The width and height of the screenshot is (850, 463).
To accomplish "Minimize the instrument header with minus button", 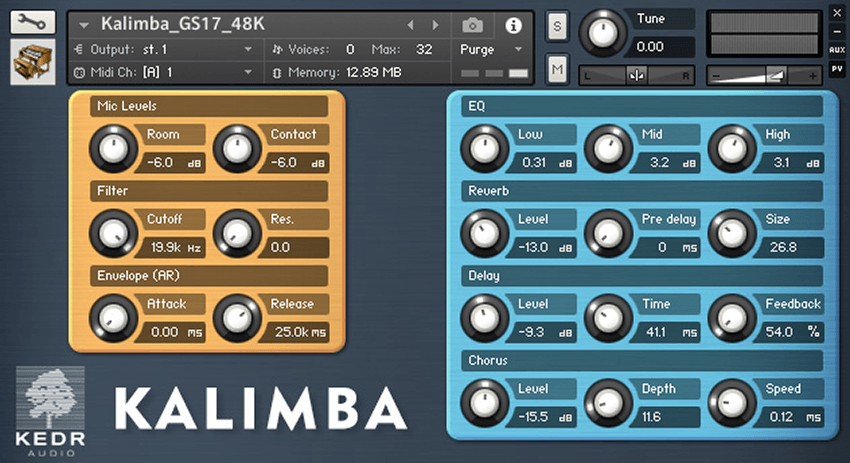I will click(x=837, y=31).
